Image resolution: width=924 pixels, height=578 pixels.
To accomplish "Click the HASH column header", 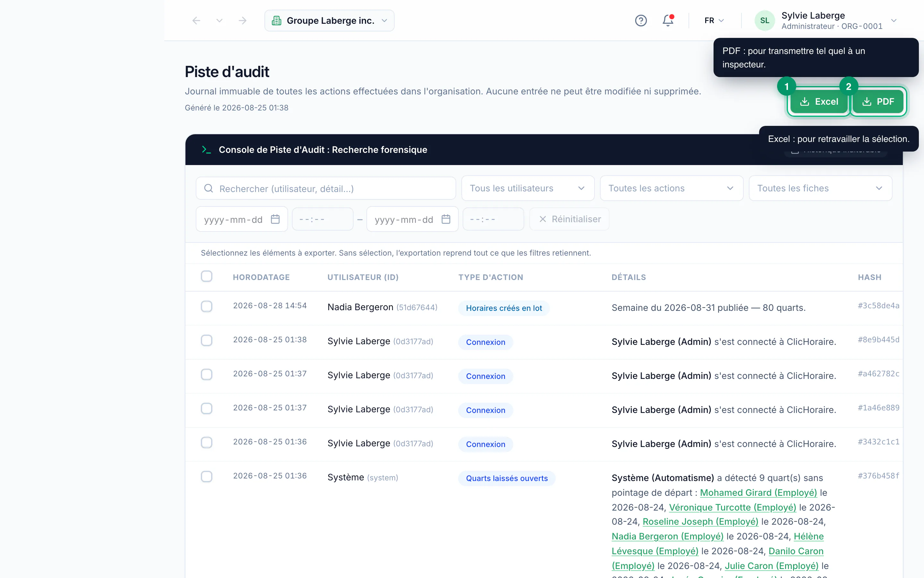I will click(869, 277).
